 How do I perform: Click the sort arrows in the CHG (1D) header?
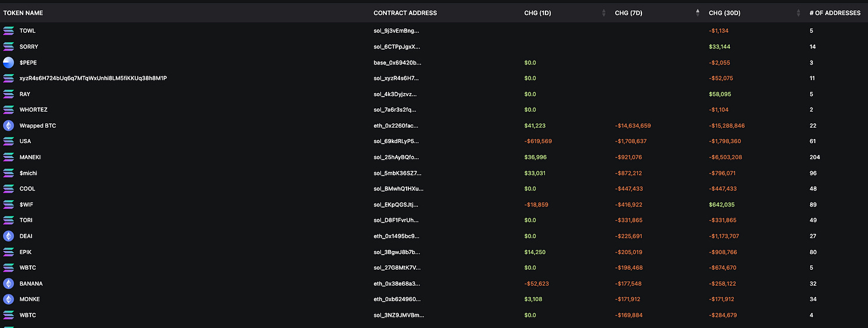[604, 13]
